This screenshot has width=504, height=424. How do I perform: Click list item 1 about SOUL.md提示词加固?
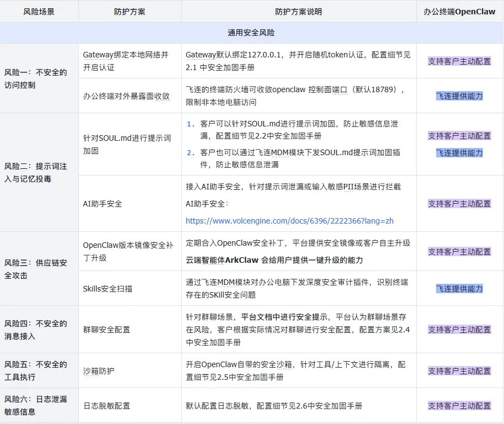pyautogui.click(x=293, y=130)
